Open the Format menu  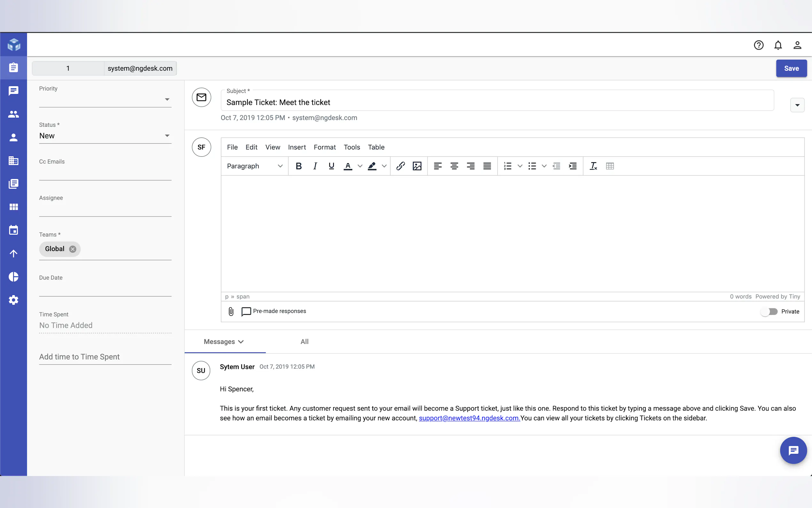[x=324, y=147]
